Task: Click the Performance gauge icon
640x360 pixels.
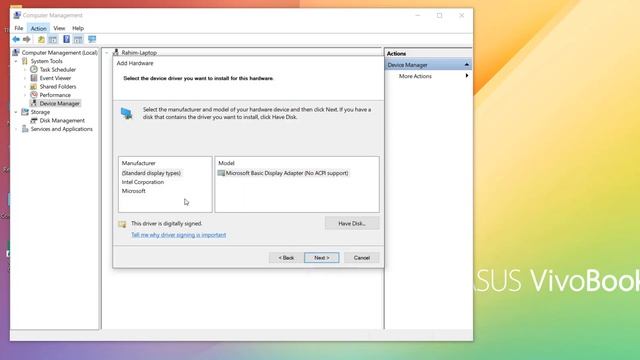Action: tap(34, 95)
